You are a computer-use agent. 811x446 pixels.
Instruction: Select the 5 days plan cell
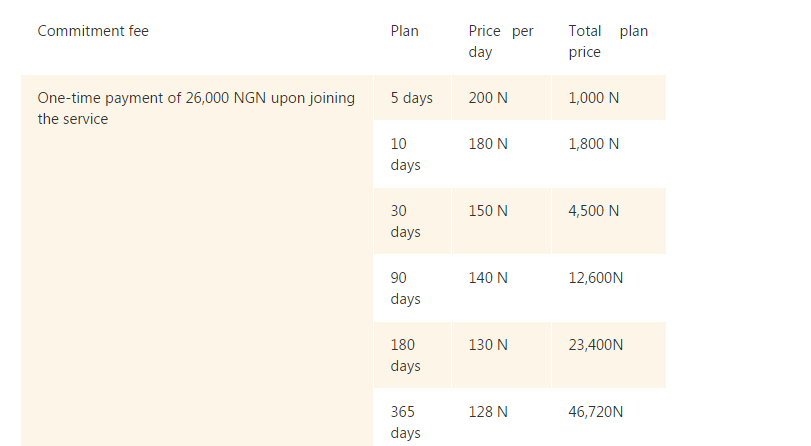pos(411,98)
